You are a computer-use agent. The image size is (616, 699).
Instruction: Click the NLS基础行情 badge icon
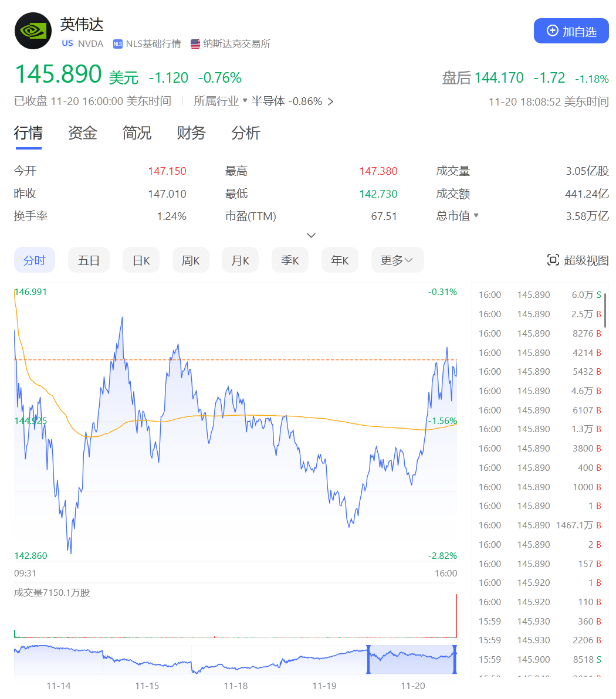117,43
